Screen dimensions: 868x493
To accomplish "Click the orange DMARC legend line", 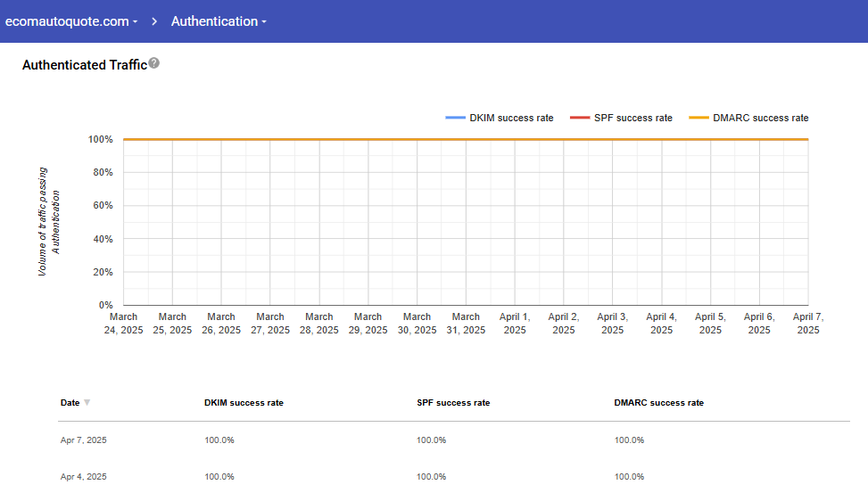I will tap(699, 118).
